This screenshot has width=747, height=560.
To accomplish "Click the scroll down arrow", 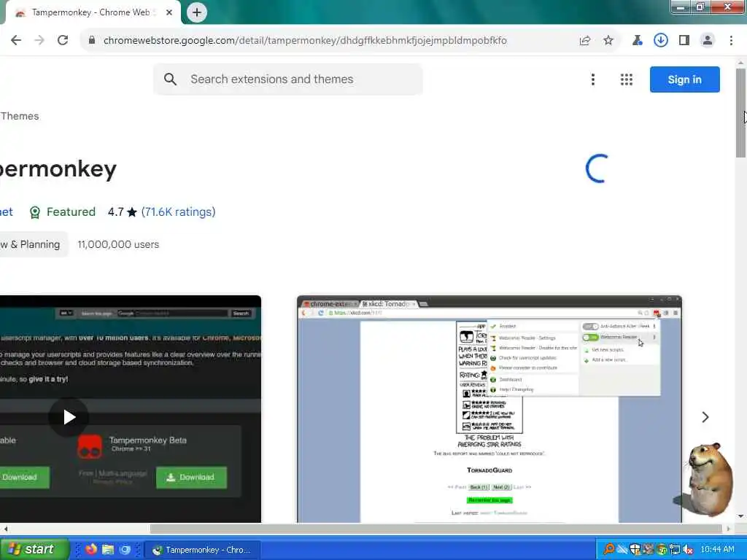I will coord(741,516).
